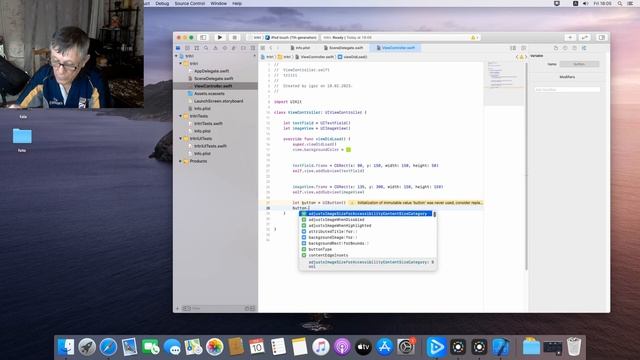Image resolution: width=640 pixels, height=360 pixels.
Task: Click the Name field in inspector
Action: coord(579,64)
